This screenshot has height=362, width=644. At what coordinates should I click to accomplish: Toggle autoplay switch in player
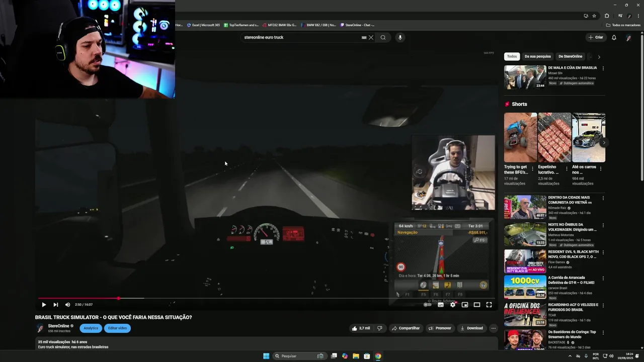(428, 305)
